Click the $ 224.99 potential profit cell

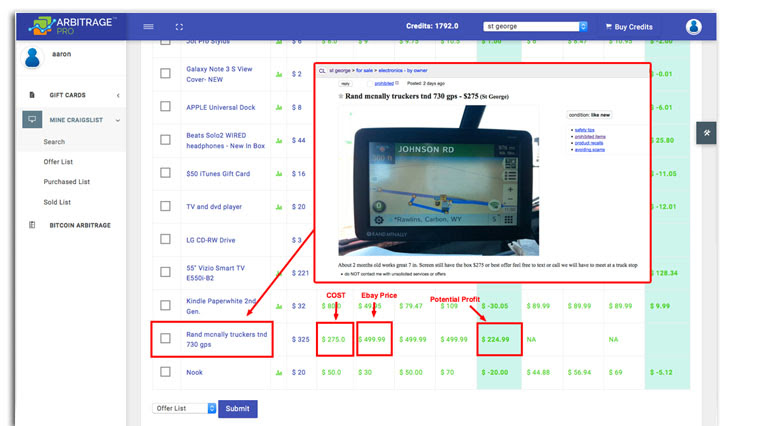[499, 339]
